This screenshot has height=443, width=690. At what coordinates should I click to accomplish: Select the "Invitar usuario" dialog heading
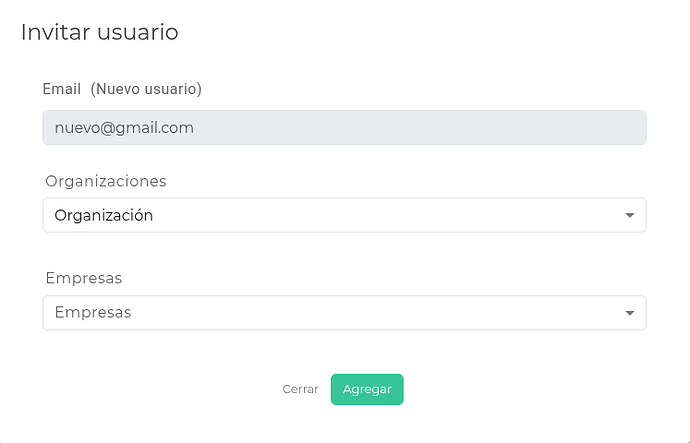coord(99,32)
